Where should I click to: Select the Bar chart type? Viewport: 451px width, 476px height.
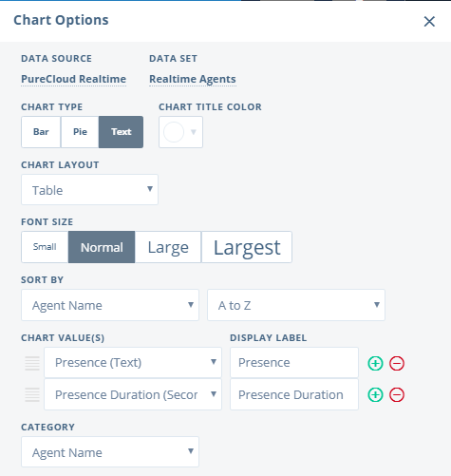coord(41,132)
